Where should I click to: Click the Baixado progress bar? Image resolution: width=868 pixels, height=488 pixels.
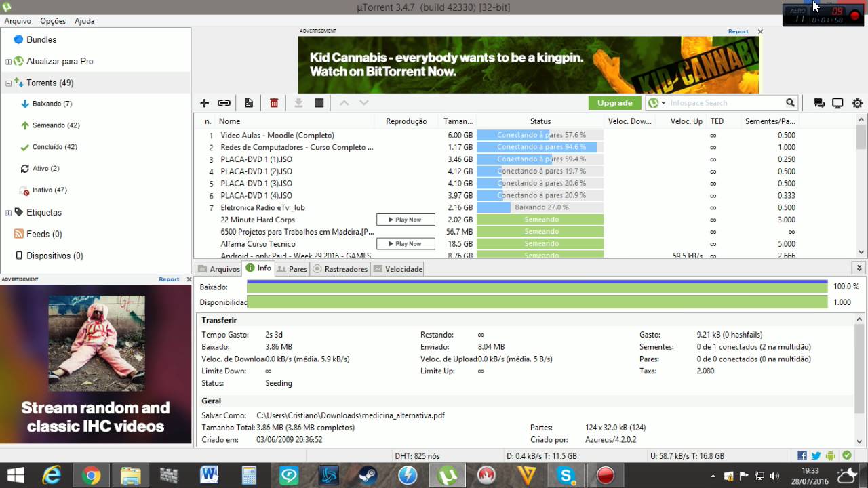(537, 287)
